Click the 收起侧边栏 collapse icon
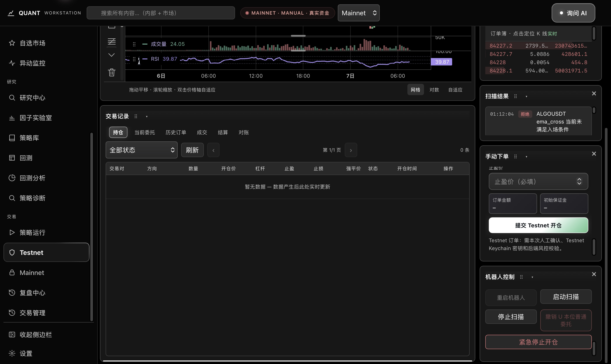The image size is (611, 364). coord(12,335)
